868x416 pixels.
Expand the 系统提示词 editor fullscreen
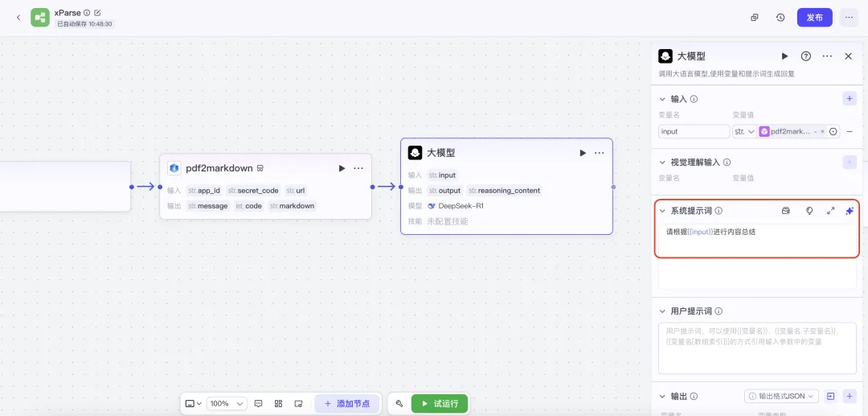830,211
